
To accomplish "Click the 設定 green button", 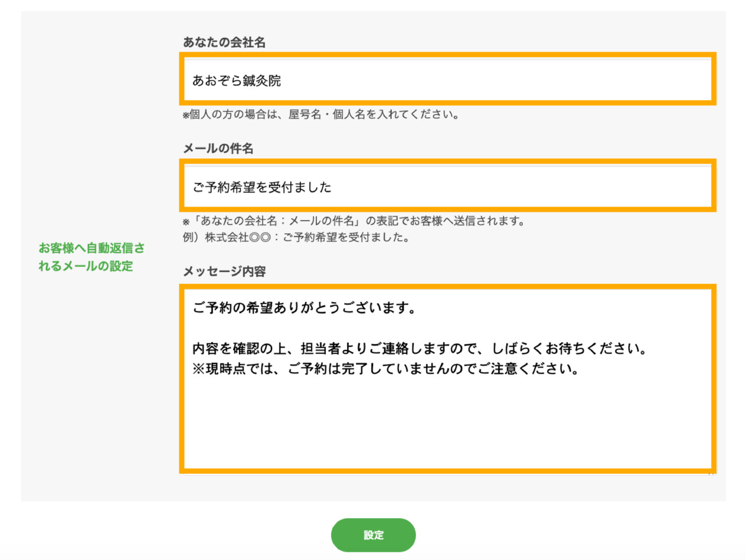I will [x=373, y=535].
